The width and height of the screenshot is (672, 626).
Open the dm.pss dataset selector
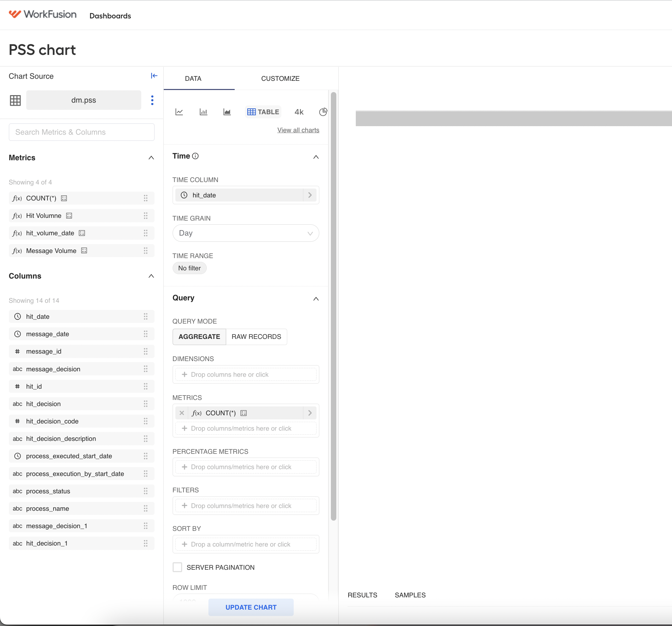click(84, 100)
